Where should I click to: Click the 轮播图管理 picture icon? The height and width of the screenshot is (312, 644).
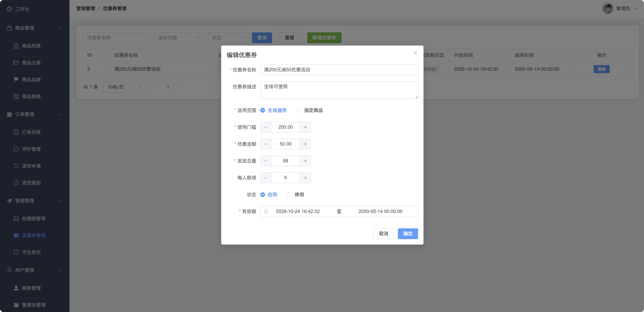point(16,219)
